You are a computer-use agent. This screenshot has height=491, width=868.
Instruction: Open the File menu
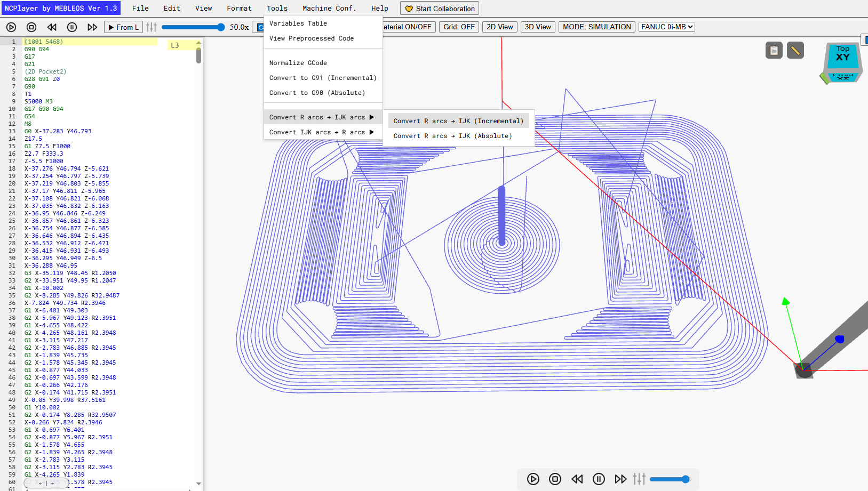(x=140, y=8)
